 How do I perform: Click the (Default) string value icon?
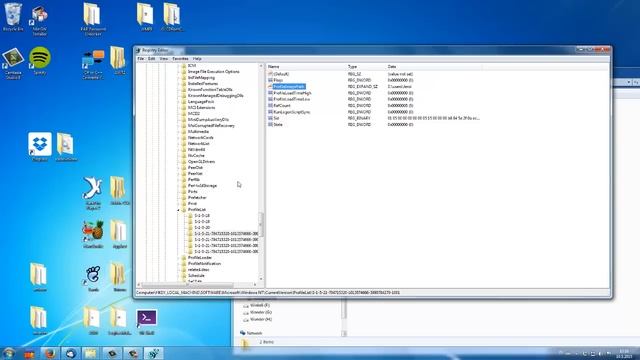coord(270,74)
